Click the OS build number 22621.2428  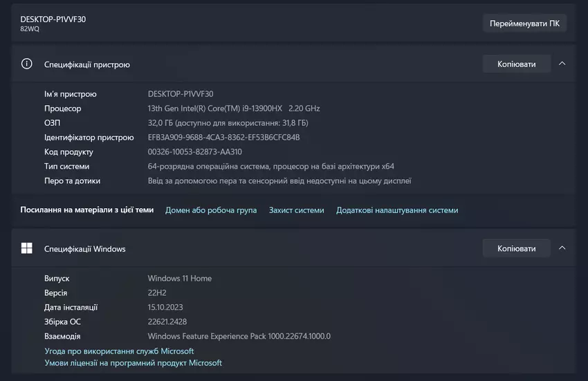[x=167, y=322]
